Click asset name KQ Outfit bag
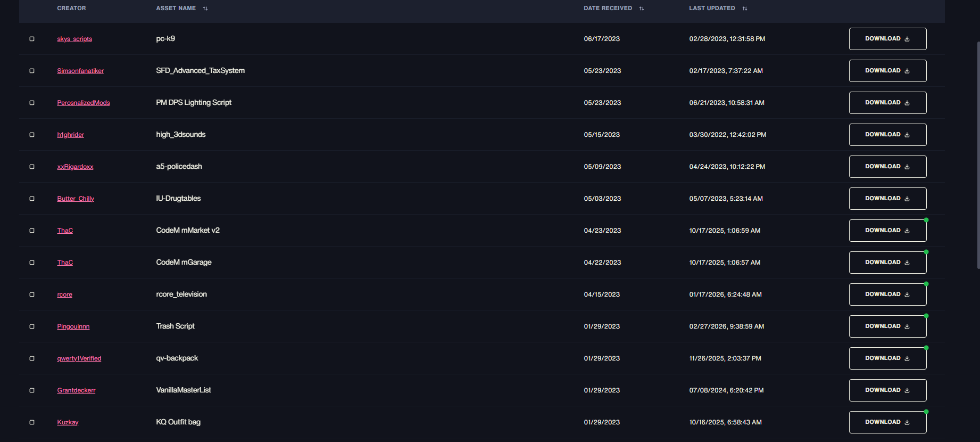Viewport: 980px width, 442px height. [178, 422]
